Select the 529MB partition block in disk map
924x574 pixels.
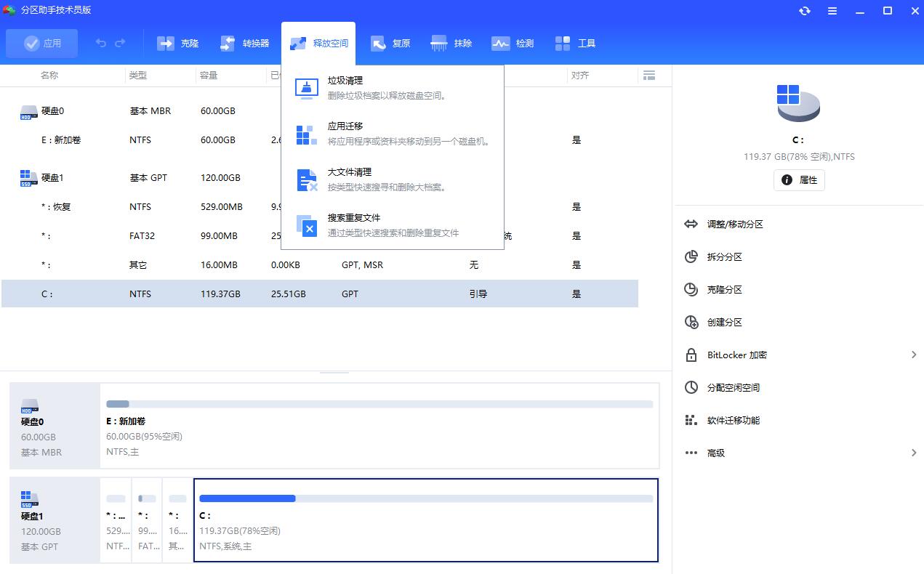click(x=116, y=520)
